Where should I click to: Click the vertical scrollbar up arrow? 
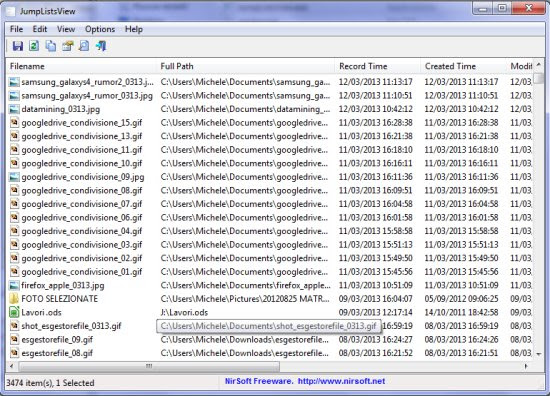coord(539,65)
